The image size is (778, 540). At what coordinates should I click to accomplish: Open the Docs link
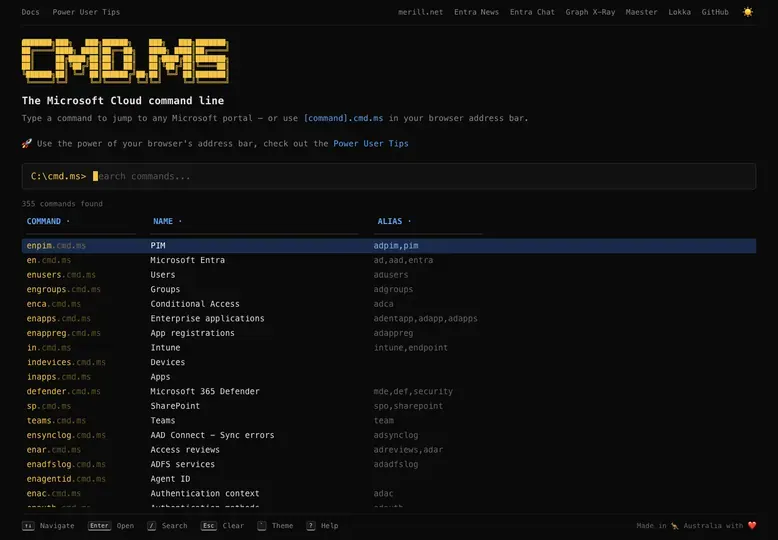30,12
